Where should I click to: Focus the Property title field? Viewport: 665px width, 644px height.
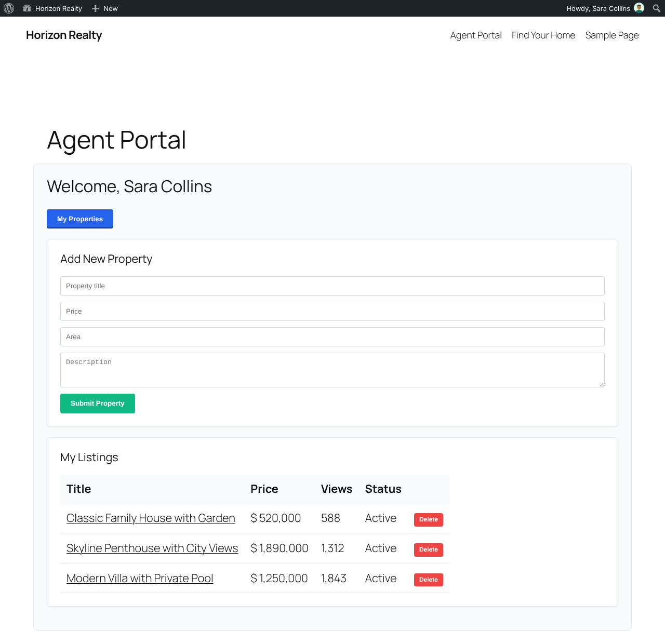point(332,286)
